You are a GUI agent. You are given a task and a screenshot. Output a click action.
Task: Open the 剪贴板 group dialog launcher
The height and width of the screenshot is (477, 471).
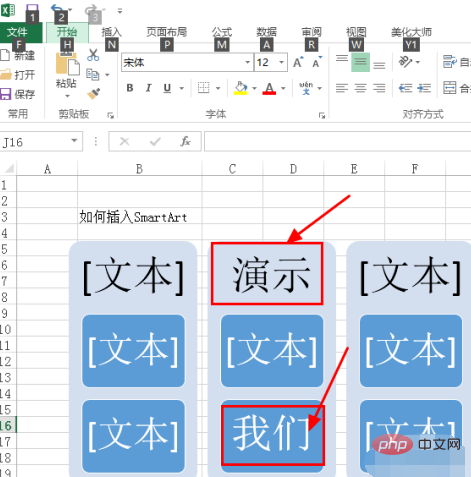coord(110,115)
